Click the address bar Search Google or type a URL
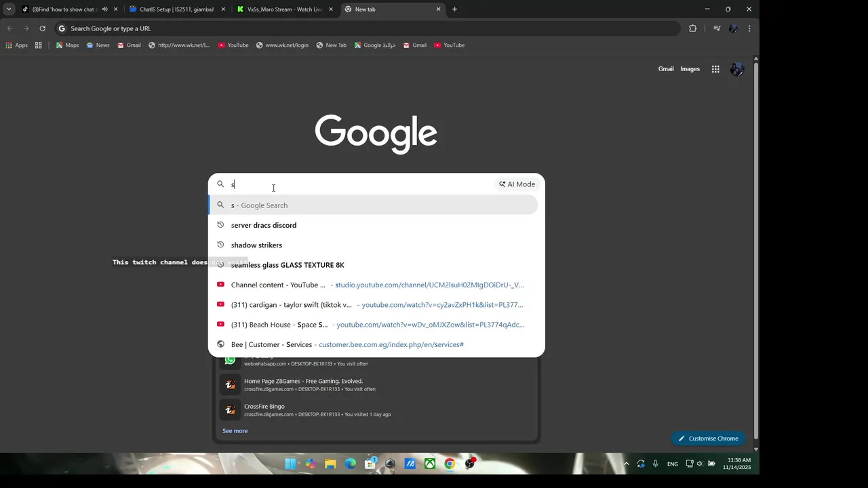This screenshot has height=488, width=868. click(x=366, y=28)
